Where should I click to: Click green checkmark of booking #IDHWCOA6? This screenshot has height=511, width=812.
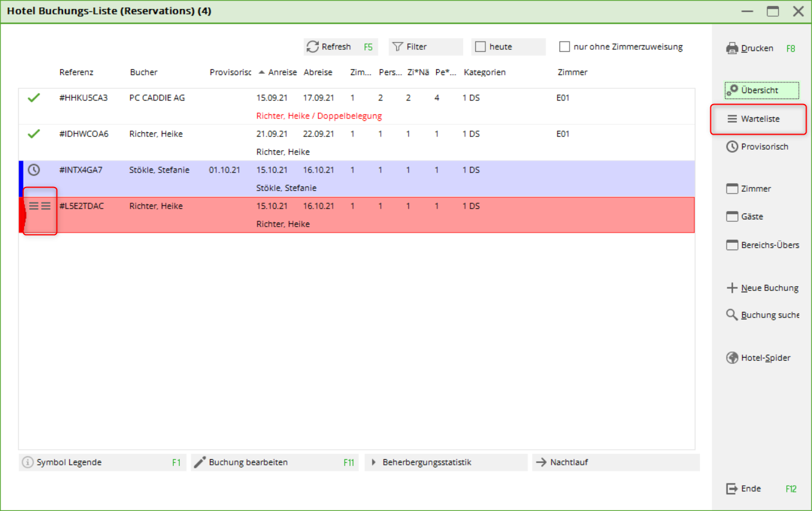point(34,133)
